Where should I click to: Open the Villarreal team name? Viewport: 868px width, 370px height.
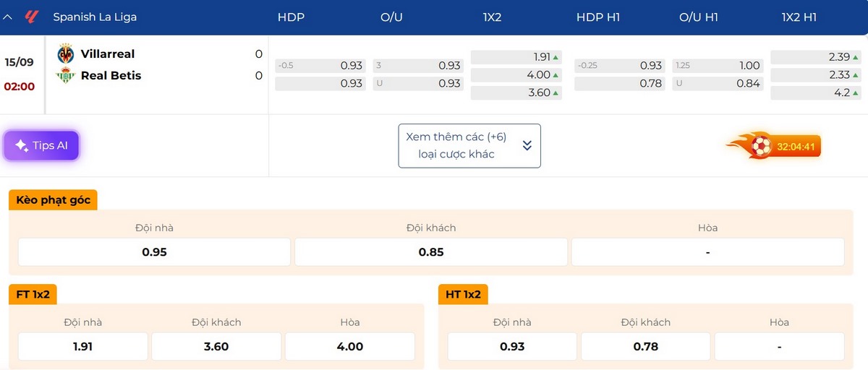pyautogui.click(x=108, y=53)
